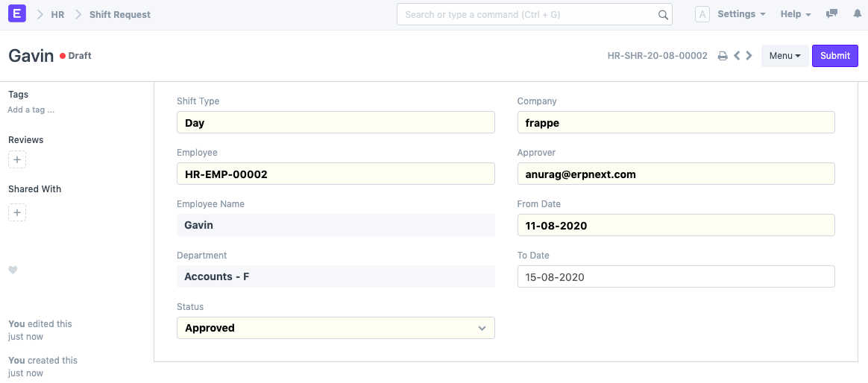Go to next document arrow
The height and width of the screenshot is (383, 868).
(749, 56)
